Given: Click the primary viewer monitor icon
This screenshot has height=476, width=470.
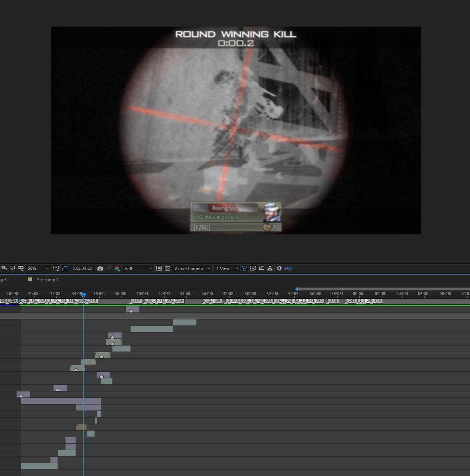Looking at the screenshot, I should point(12,268).
